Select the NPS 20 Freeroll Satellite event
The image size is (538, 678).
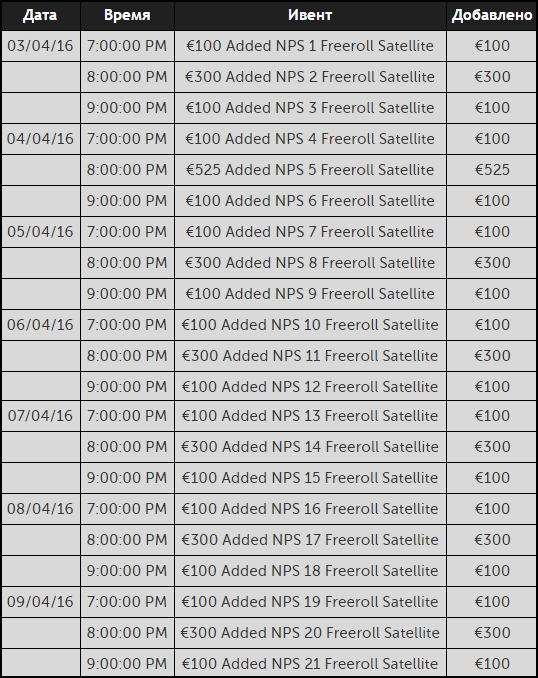coord(310,633)
